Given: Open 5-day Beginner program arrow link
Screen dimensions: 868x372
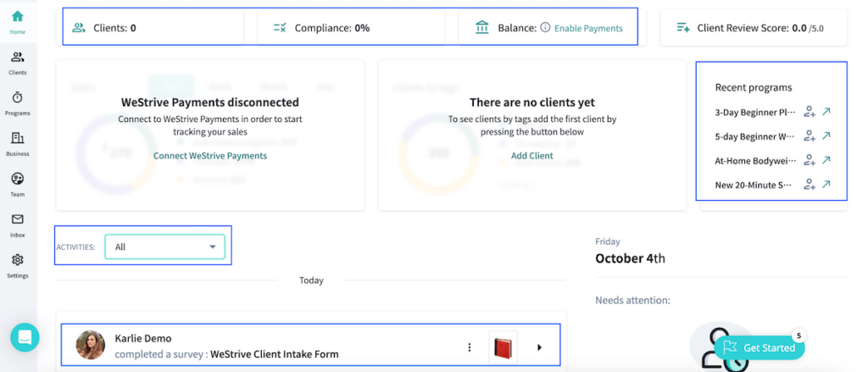Looking at the screenshot, I should tap(826, 136).
